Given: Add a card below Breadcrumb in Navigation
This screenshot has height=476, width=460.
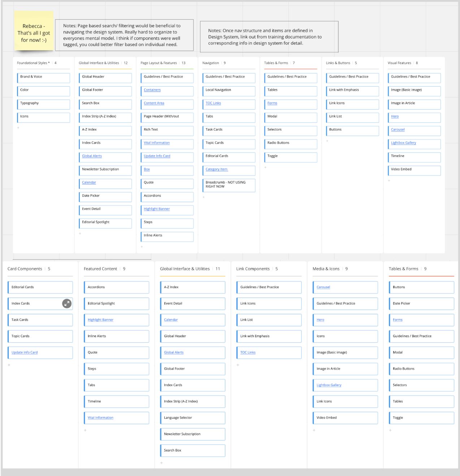Looking at the screenshot, I should click(204, 197).
